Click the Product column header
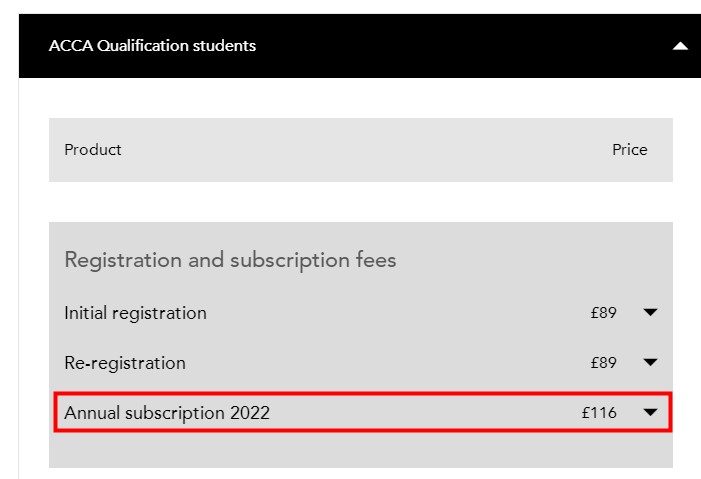 click(93, 150)
